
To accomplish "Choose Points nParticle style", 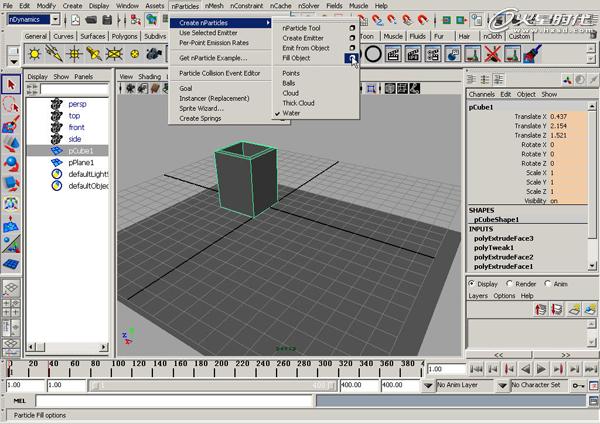I will (291, 73).
